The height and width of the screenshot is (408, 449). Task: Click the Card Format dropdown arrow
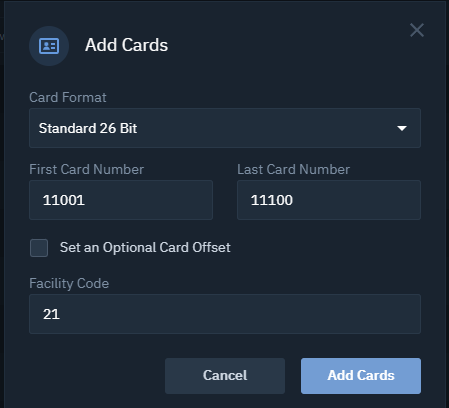point(402,128)
